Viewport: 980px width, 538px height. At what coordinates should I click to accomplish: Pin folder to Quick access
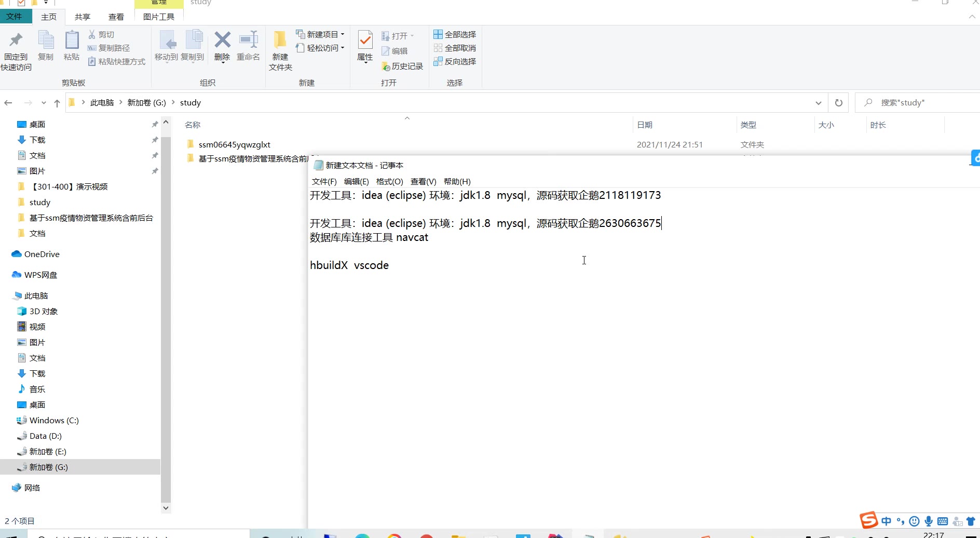point(16,51)
